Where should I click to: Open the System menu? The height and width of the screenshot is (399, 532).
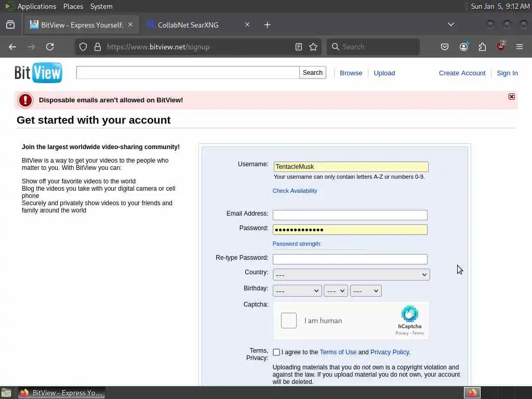101,6
